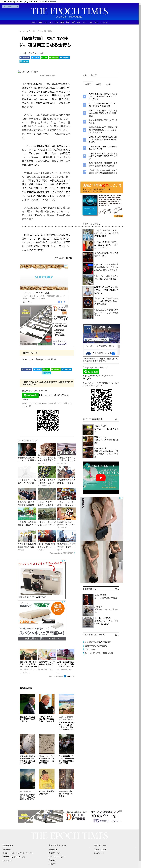The width and height of the screenshot is (141, 868).
Task: Open 一覧 link beside SHEN YUN 神韻特集
Action: point(116,420)
